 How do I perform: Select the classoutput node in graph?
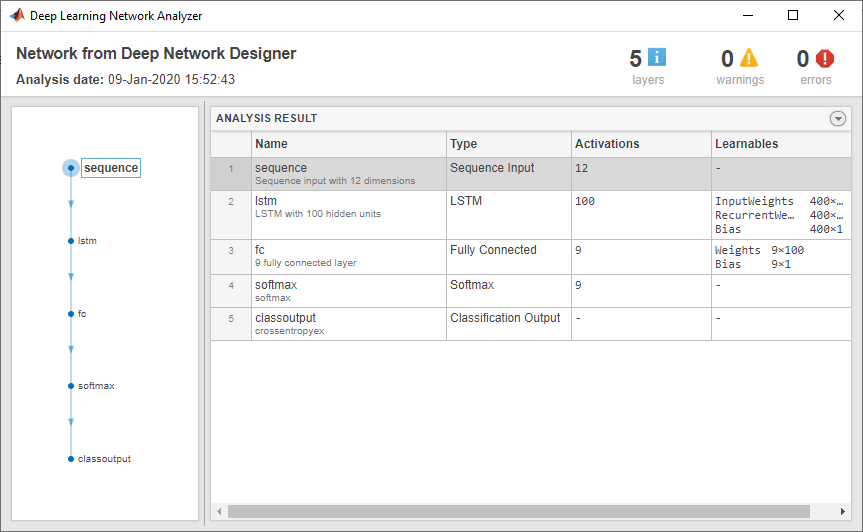click(71, 459)
